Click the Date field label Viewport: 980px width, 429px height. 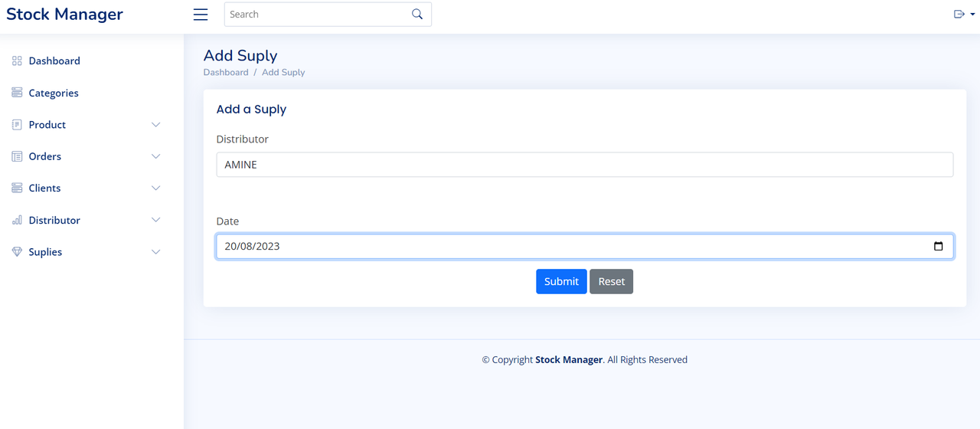[x=227, y=221]
